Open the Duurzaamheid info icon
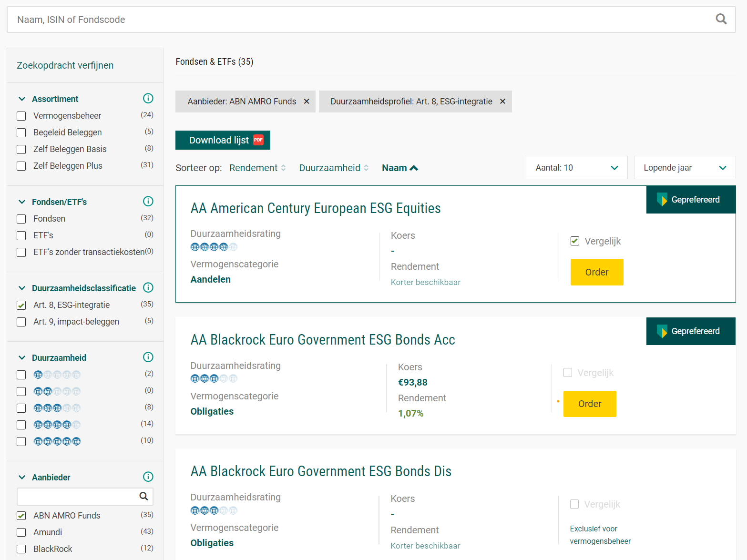 [148, 357]
